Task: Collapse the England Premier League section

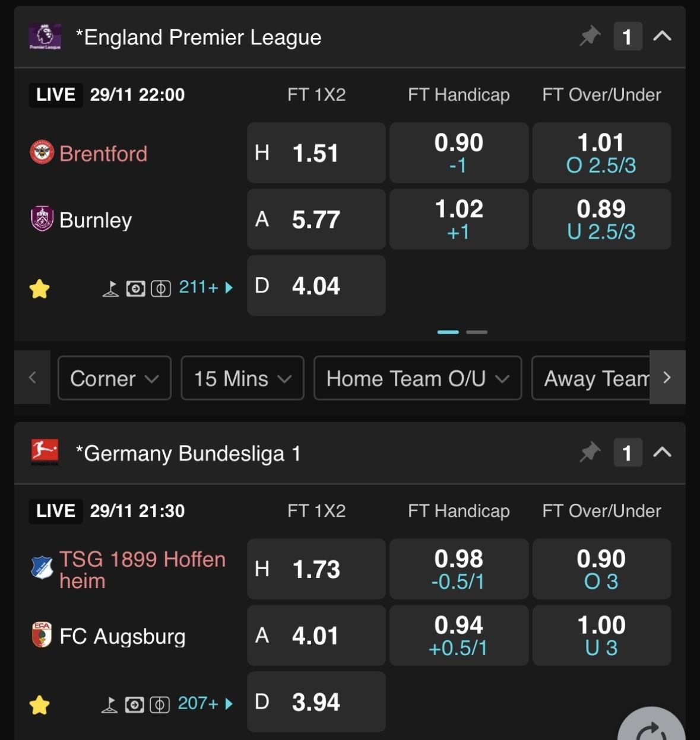Action: [662, 37]
